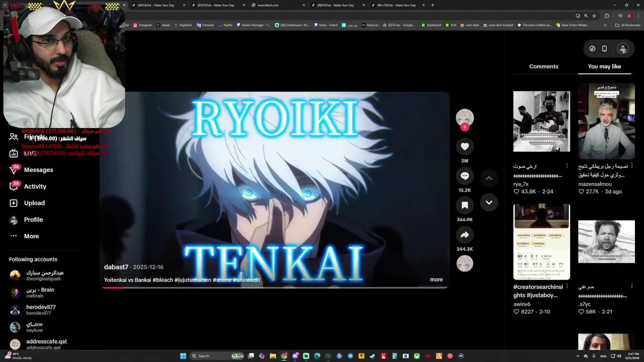This screenshot has height=362, width=644.
Task: Open File Explorer from the taskbar
Action: coord(273,356)
